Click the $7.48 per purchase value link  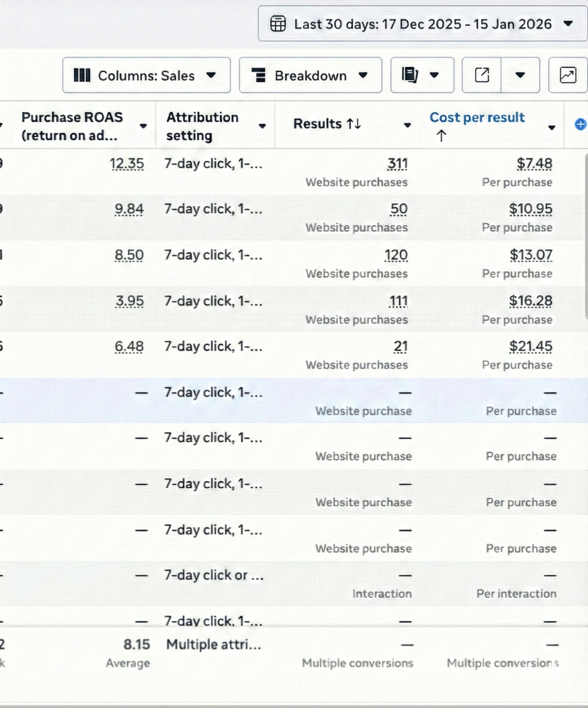(534, 164)
